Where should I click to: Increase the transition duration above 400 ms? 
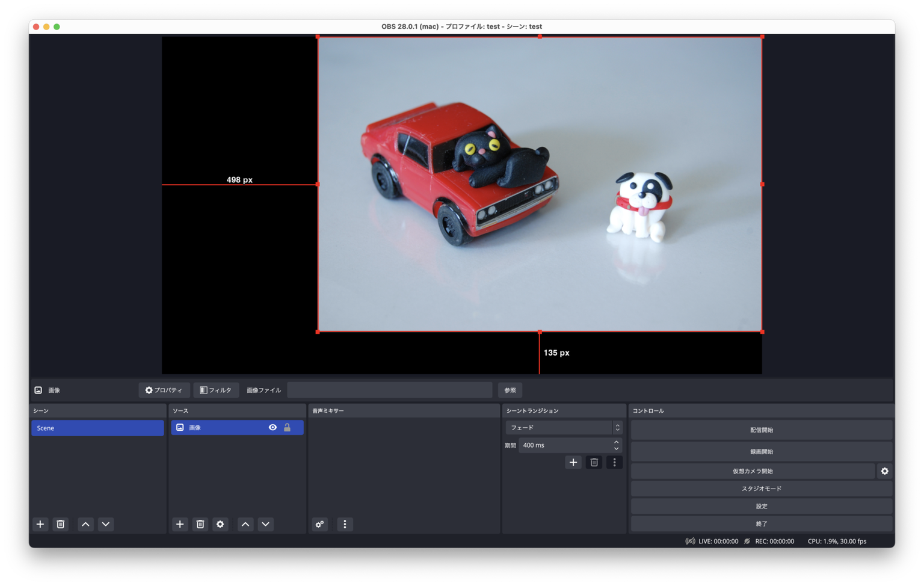(615, 442)
